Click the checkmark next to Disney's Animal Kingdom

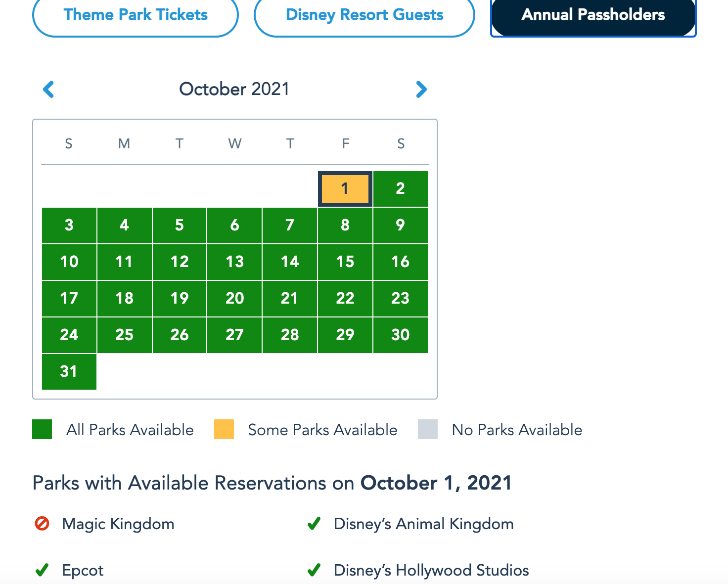(314, 523)
